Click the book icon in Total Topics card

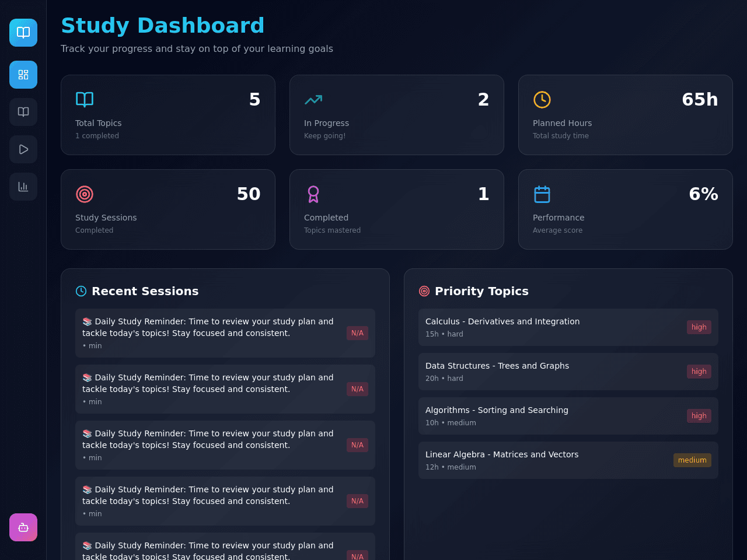point(85,100)
